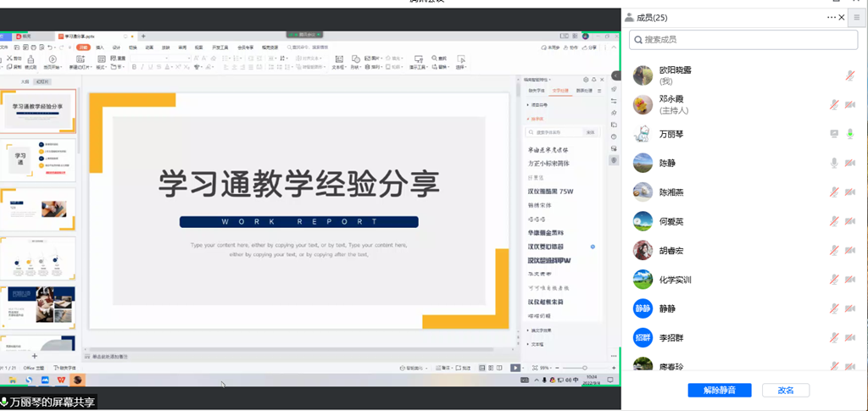
Task: Click the WPS icon in Windows taskbar
Action: point(61,380)
